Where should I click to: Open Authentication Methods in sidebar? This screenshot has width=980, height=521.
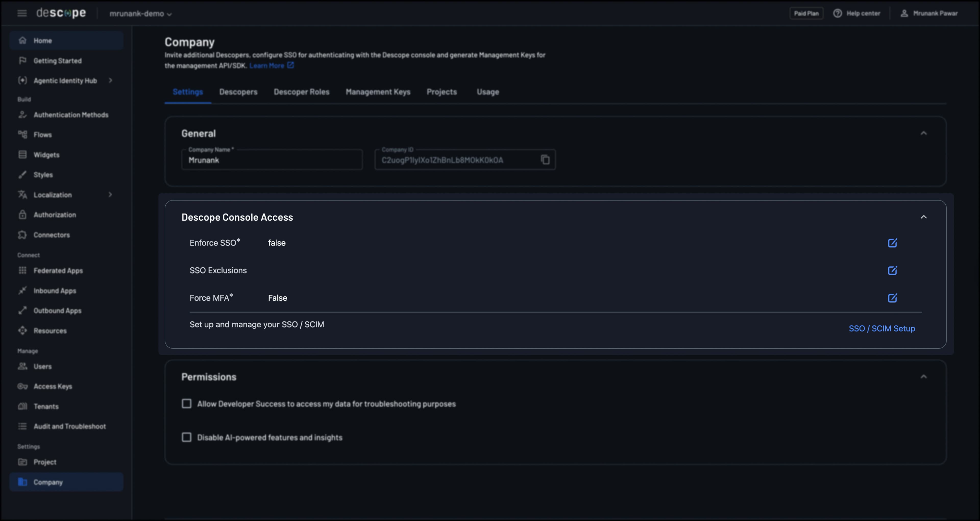pos(66,115)
